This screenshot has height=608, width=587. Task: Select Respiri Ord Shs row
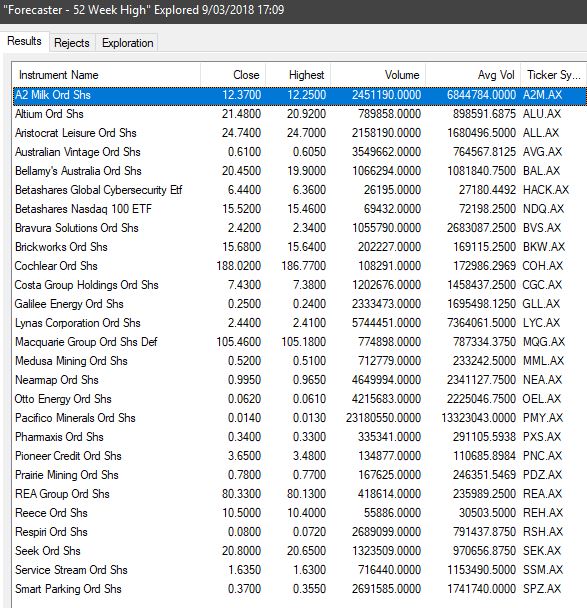point(300,532)
